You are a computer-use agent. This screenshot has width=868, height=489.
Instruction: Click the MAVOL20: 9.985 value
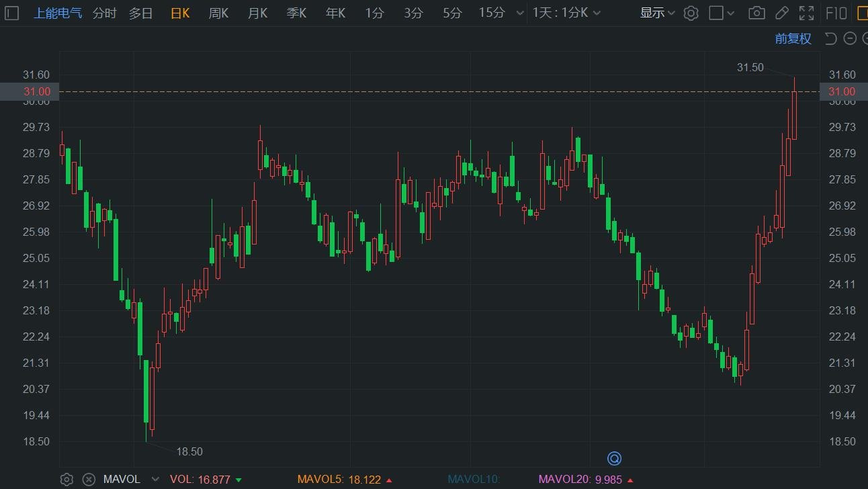pos(587,480)
